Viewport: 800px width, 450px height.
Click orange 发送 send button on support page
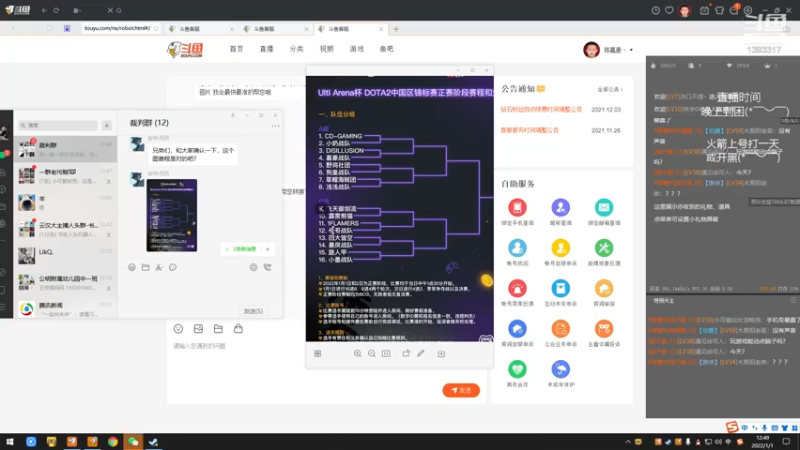[x=461, y=390]
